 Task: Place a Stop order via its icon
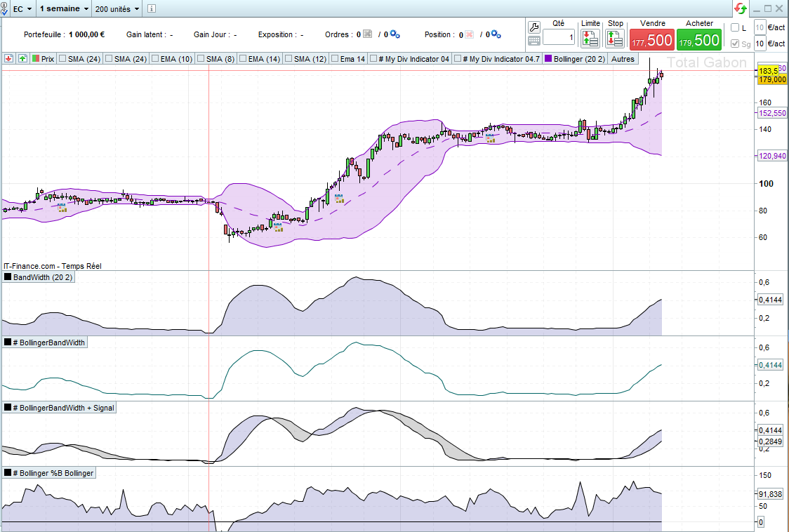tap(615, 39)
